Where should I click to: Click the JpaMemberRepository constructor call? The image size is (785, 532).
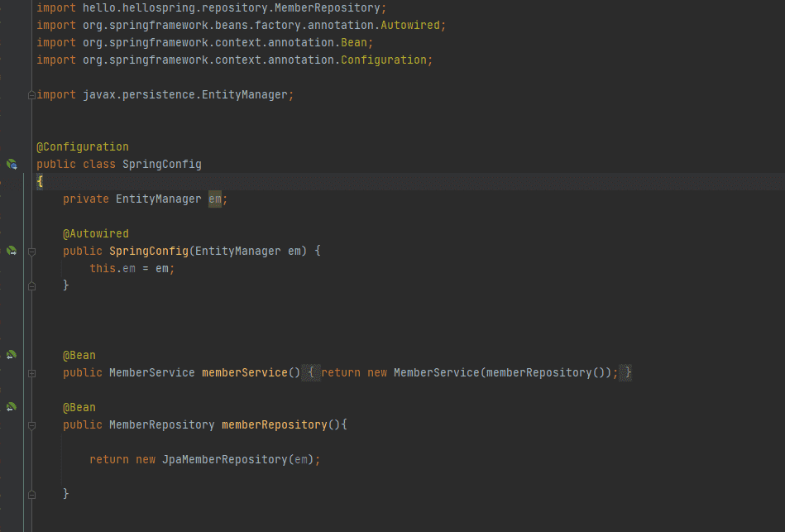(x=225, y=459)
